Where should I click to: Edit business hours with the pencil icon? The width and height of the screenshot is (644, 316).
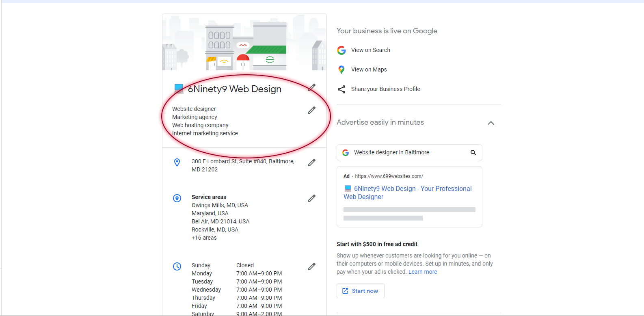[312, 266]
